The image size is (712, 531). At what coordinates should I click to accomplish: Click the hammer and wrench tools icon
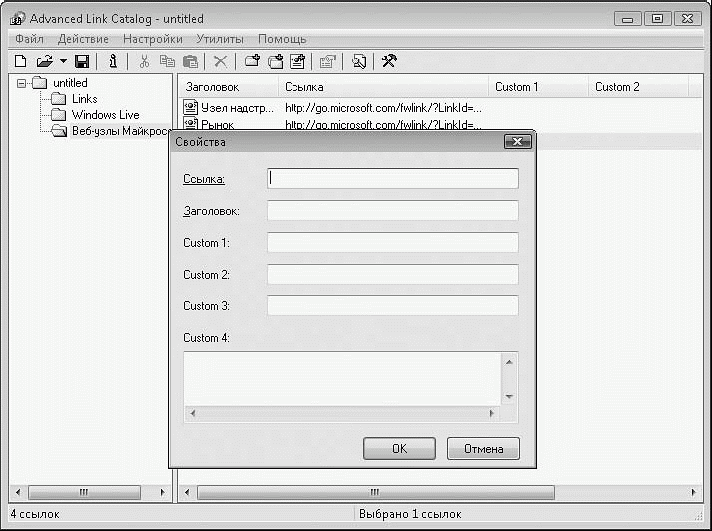pyautogui.click(x=389, y=62)
